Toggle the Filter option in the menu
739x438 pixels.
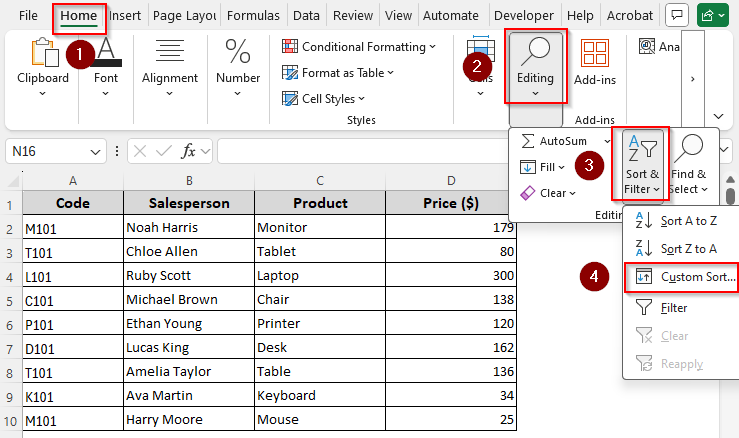tap(673, 308)
